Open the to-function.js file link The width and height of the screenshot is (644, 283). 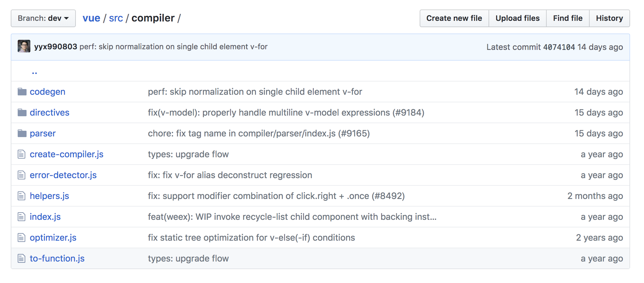[x=57, y=259]
